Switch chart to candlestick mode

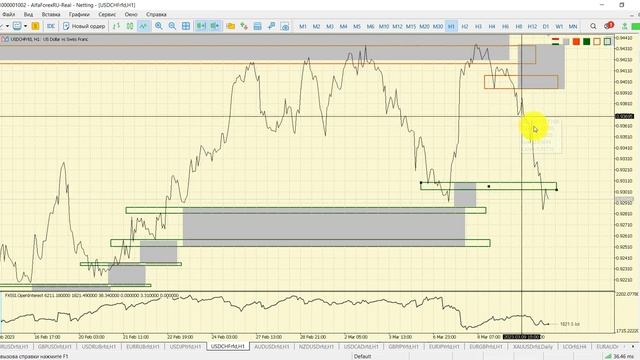(130, 26)
